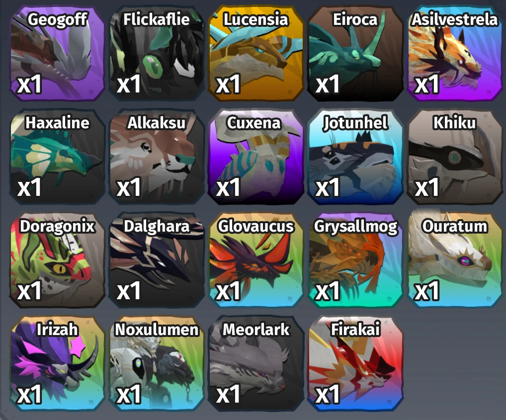Image resolution: width=506 pixels, height=420 pixels.
Task: Open the red Firakai creature card
Action: (x=355, y=364)
